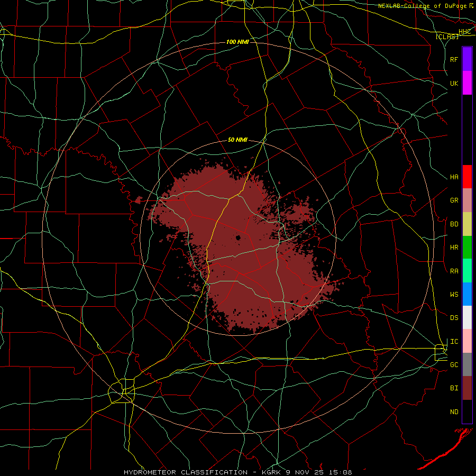Screen dimensions: 476x476
Task: Click the 50 NMI range ring label
Action: 237,140
